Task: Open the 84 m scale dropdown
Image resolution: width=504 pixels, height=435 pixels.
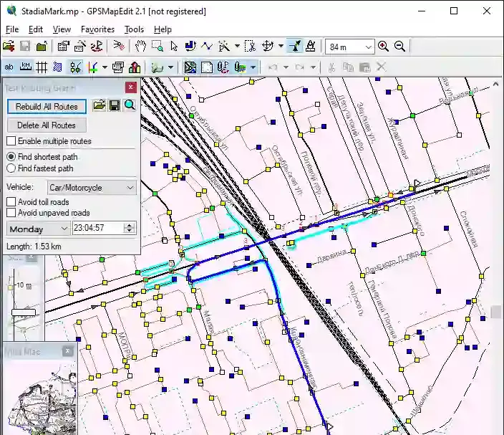Action: [x=349, y=47]
